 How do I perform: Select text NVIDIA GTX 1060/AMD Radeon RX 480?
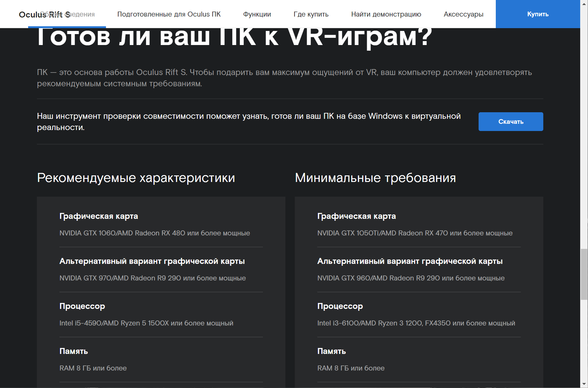click(122, 233)
